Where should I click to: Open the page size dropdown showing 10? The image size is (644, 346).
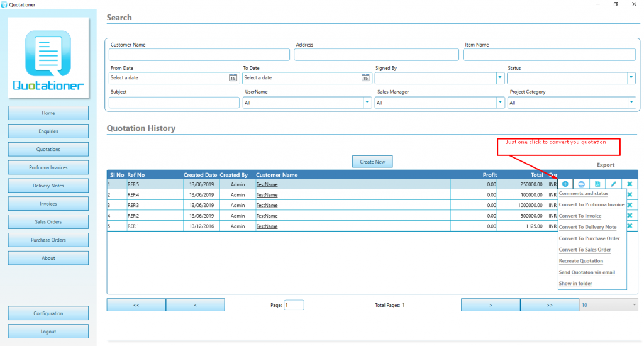(608, 305)
